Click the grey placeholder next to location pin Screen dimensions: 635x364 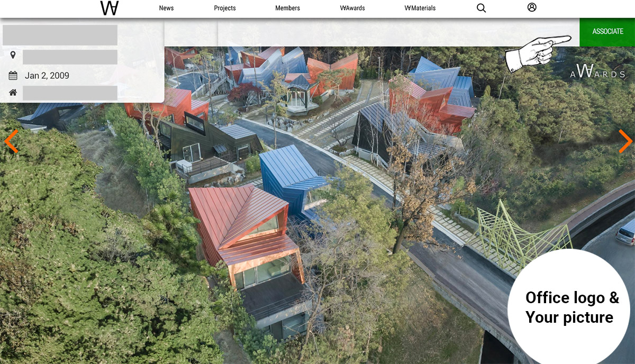70,57
